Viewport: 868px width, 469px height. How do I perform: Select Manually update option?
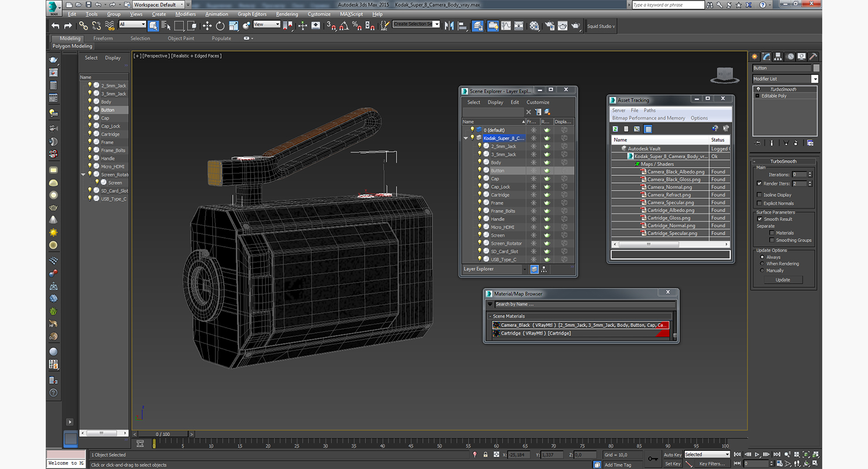[762, 270]
